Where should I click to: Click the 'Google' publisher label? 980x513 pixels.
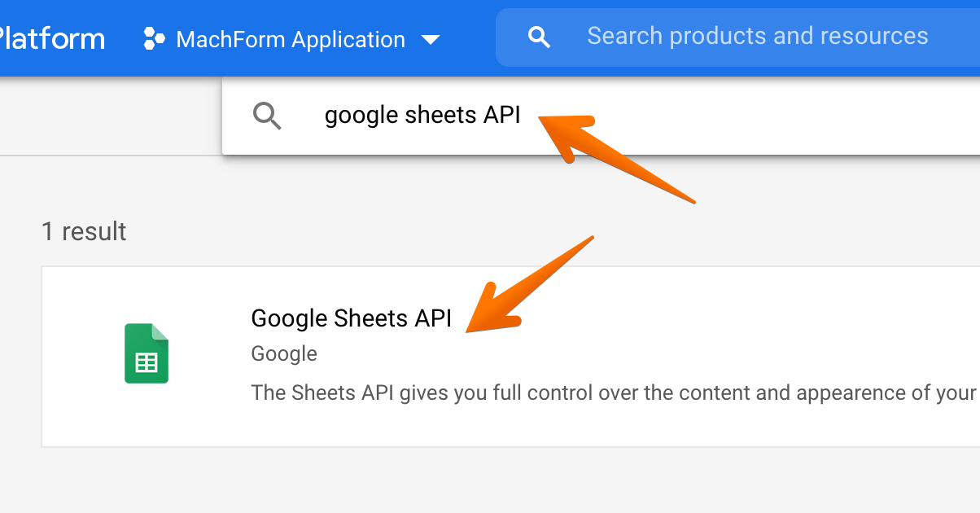coord(284,353)
